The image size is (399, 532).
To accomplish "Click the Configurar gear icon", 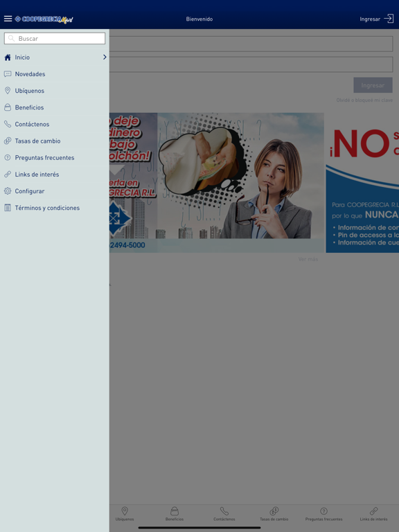I will coord(8,191).
